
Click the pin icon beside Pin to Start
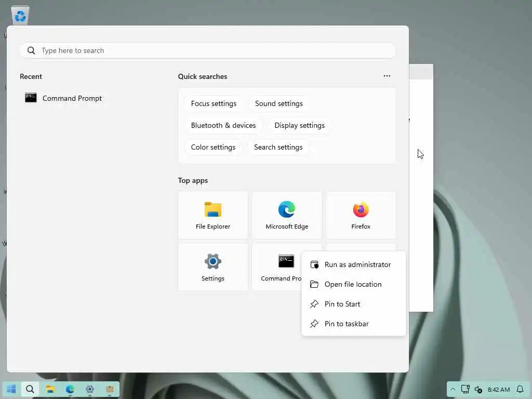tap(314, 304)
